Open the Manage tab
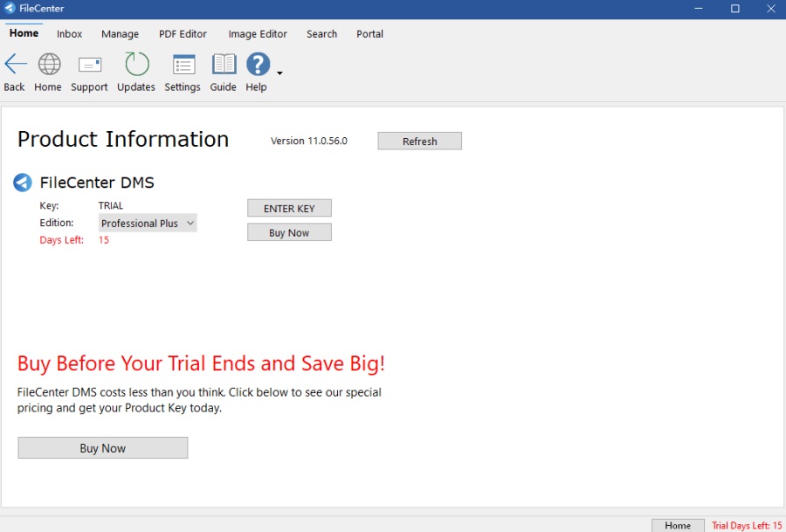Screen dimensions: 786x532 pyautogui.click(x=120, y=34)
